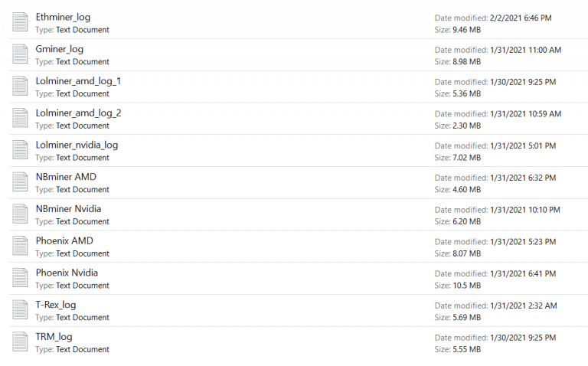Viewport: 588px width, 366px height.
Task: Select the NBminer Nvidia document icon
Action: 21,214
